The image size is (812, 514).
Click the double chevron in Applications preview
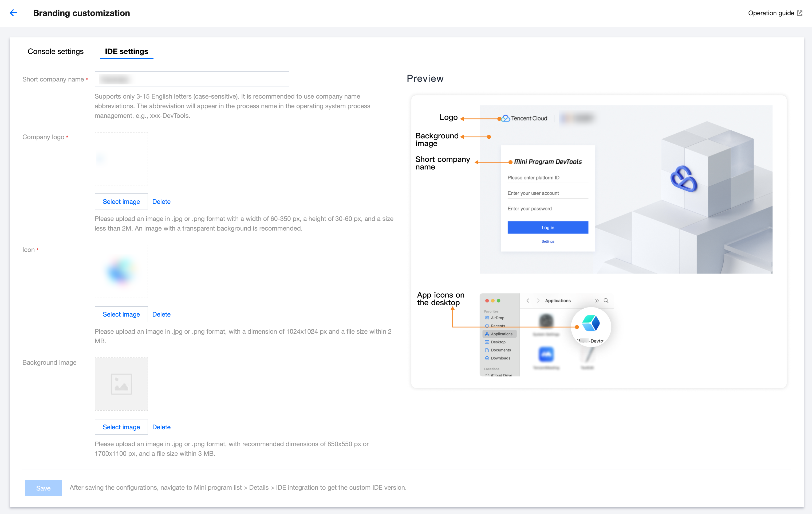[597, 300]
